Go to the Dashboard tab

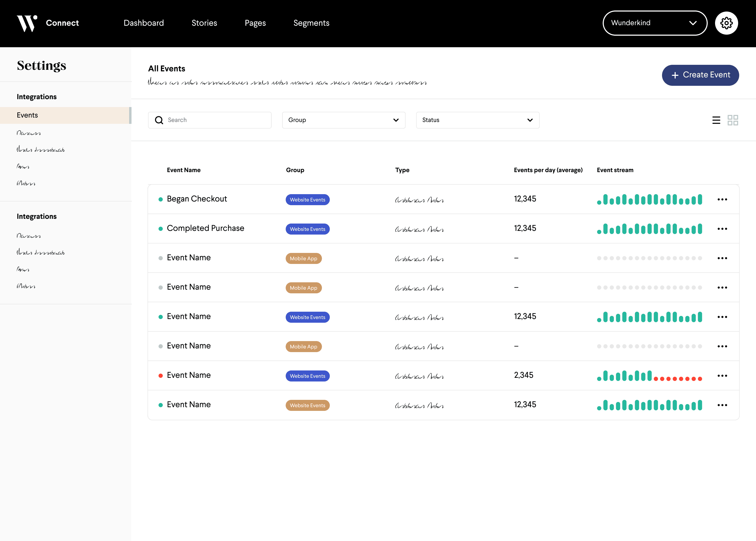(144, 23)
